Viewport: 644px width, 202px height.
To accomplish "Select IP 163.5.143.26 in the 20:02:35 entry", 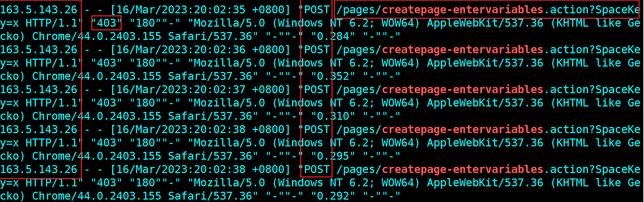I will pos(39,10).
